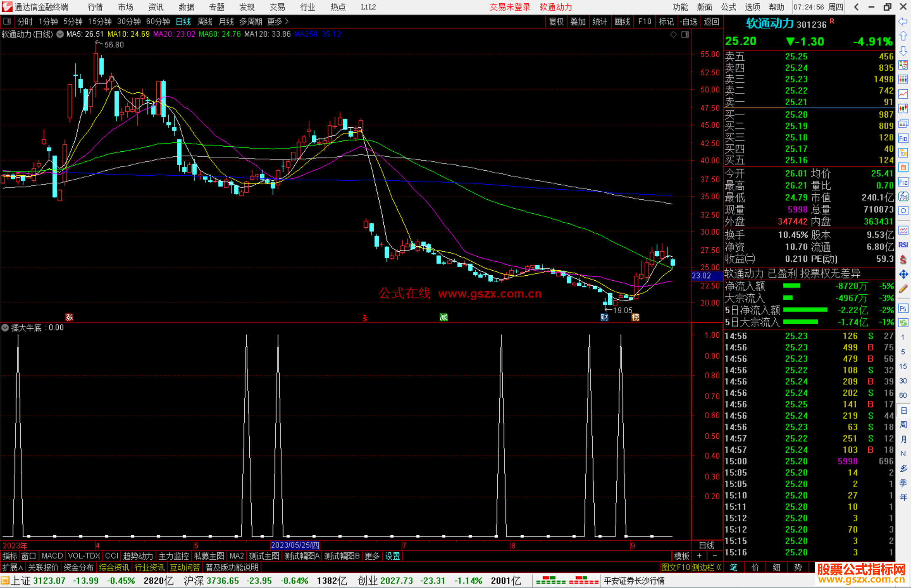Open the F12 sidebar icon
Screen dimensions: 911x588
click(903, 182)
